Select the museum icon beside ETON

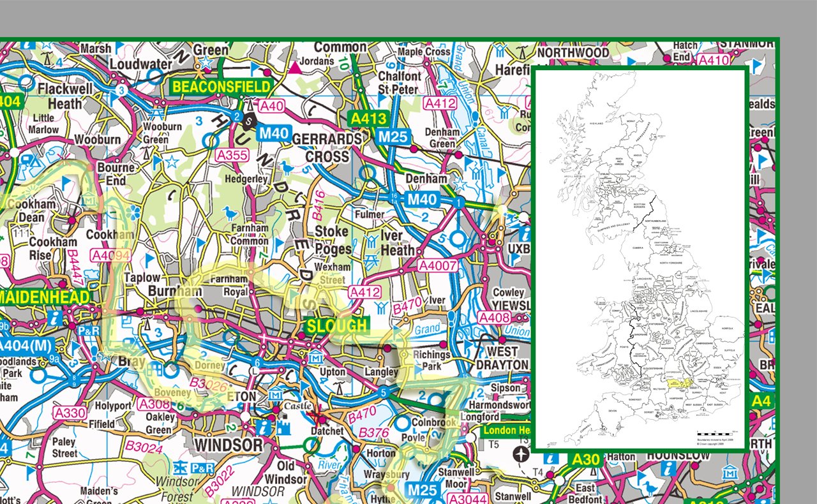(x=276, y=396)
